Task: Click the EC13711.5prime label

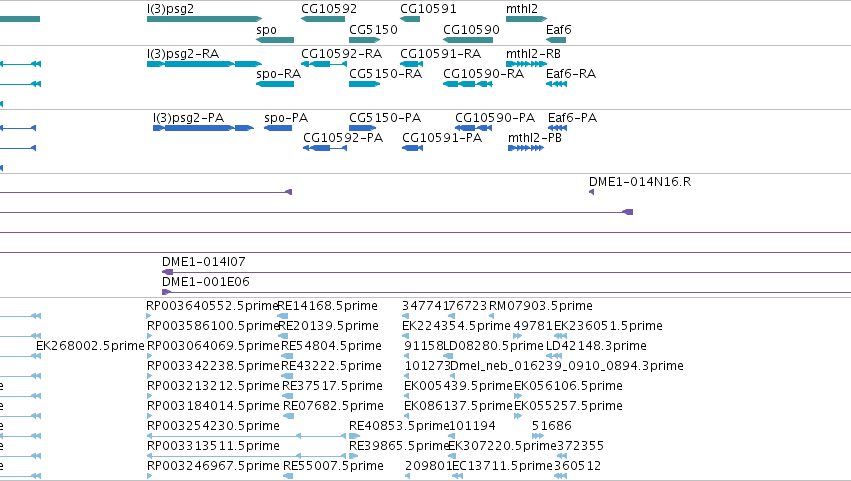Action: (x=503, y=466)
